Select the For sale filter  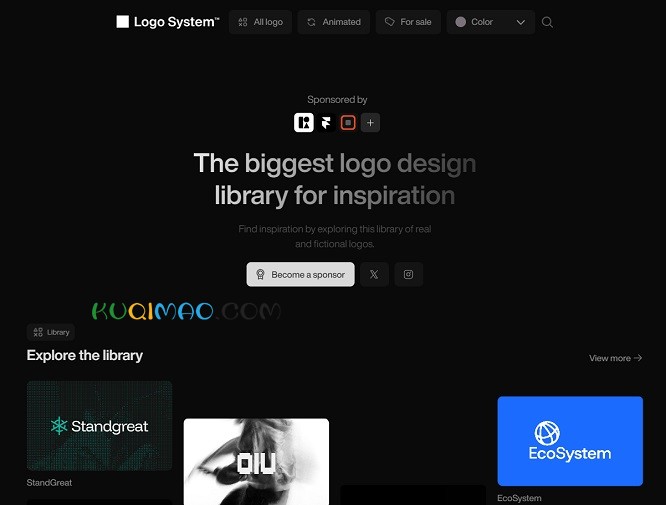click(x=408, y=22)
